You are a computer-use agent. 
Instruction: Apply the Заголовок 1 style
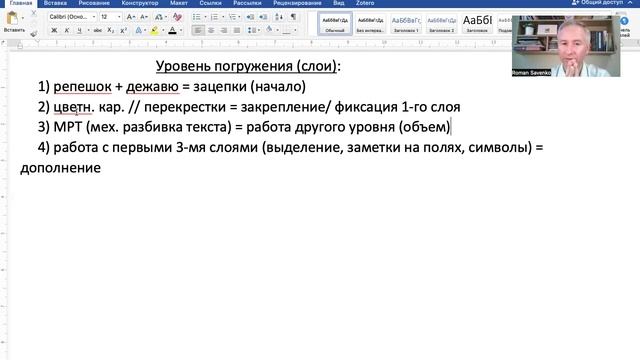tap(406, 24)
